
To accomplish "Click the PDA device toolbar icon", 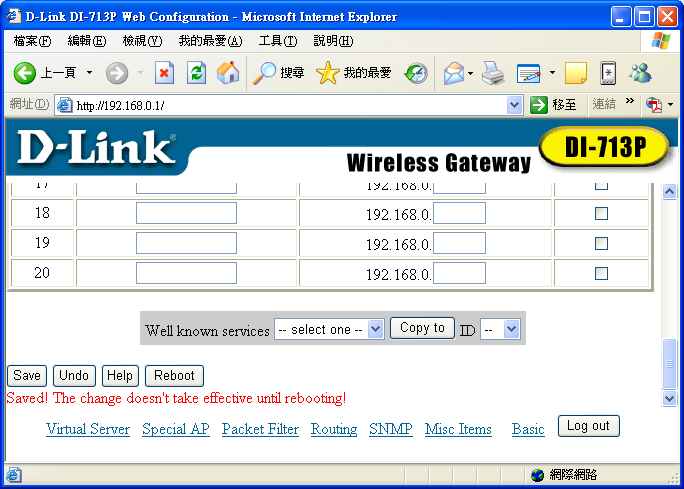I will pos(608,73).
